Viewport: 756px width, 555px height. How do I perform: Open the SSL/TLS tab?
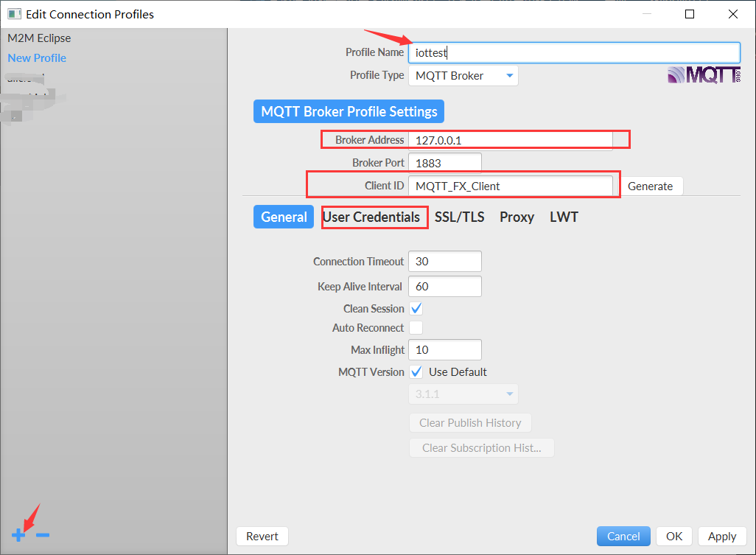pos(459,217)
